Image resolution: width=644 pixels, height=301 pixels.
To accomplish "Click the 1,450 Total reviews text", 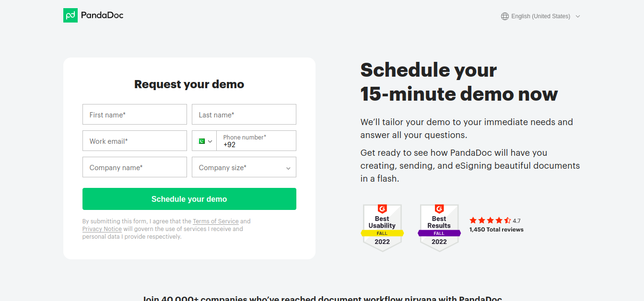I will (496, 230).
